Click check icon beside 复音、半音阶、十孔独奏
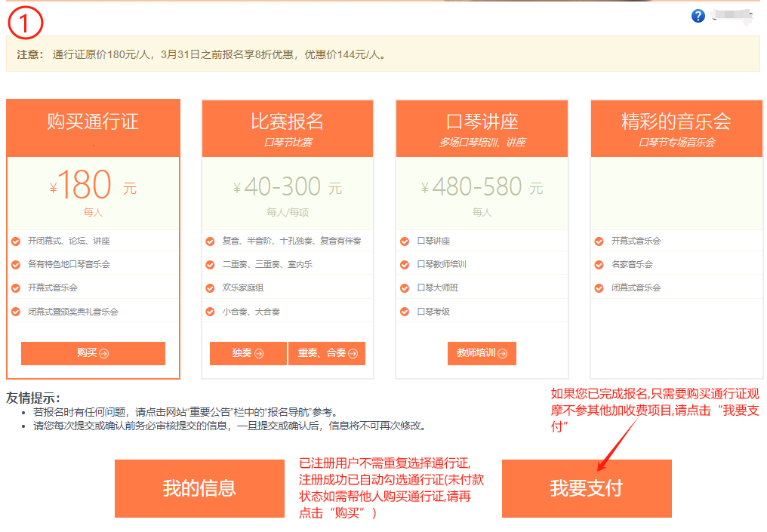 tap(210, 241)
